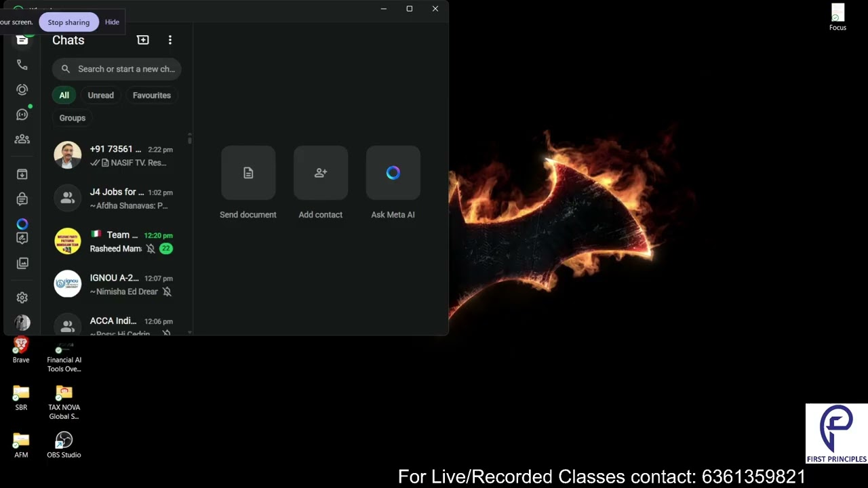Select the Brave desktop shortcut
This screenshot has width=868, height=488.
click(x=21, y=350)
